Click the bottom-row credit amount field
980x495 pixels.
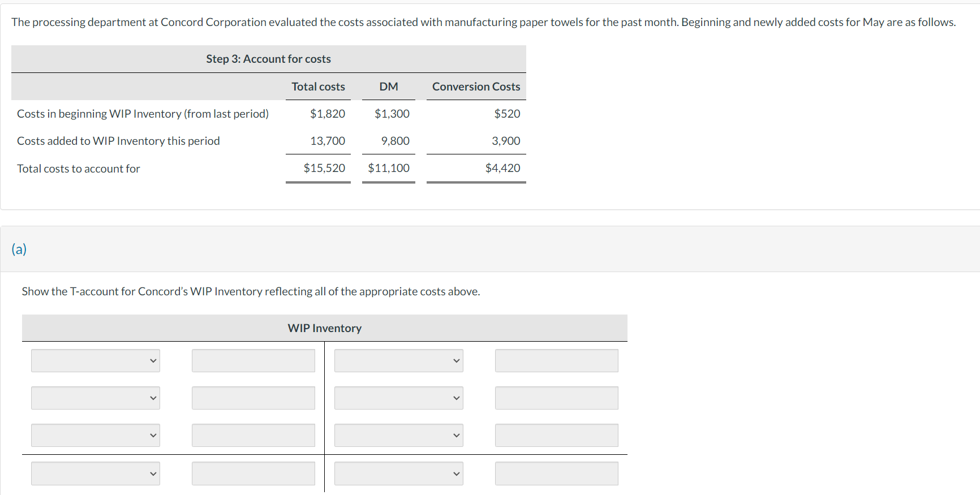pyautogui.click(x=557, y=474)
